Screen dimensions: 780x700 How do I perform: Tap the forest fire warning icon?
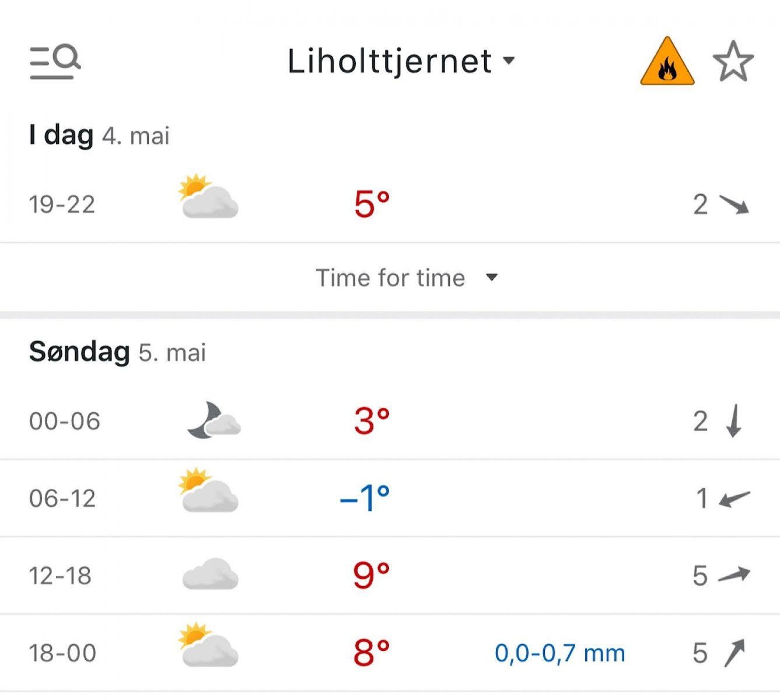click(667, 62)
